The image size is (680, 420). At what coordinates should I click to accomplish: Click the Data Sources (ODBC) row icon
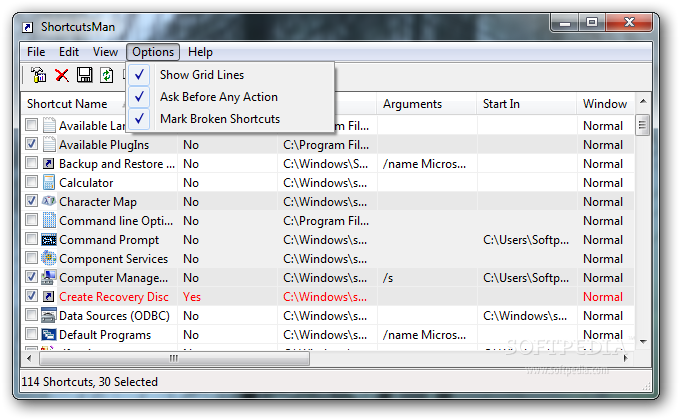[49, 315]
